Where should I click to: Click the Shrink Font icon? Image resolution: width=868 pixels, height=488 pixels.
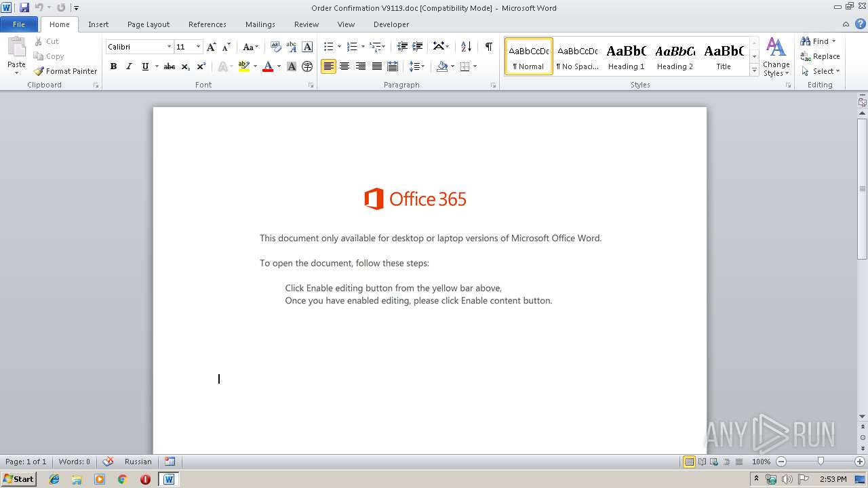(226, 47)
